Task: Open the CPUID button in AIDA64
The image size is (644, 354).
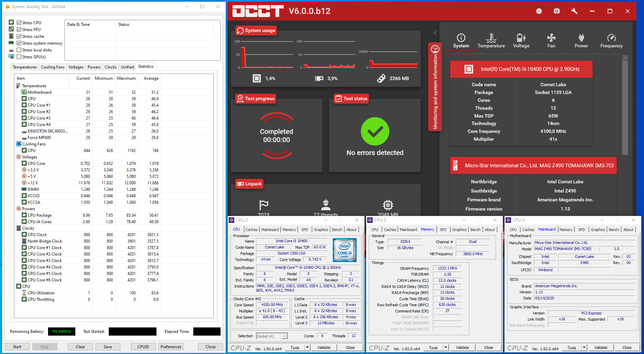Action: pyautogui.click(x=143, y=347)
